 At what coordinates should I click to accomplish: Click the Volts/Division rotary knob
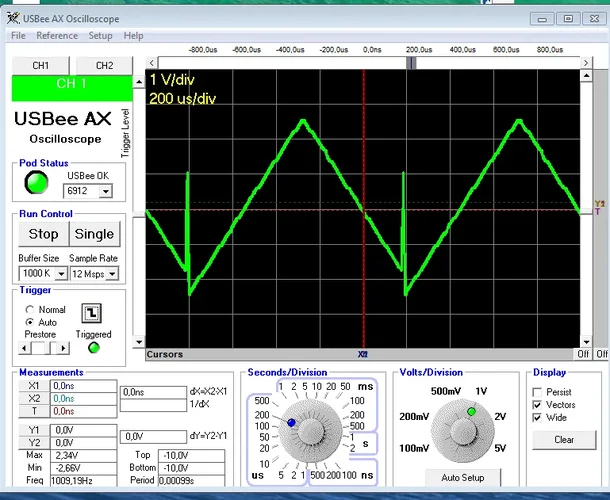tap(461, 430)
